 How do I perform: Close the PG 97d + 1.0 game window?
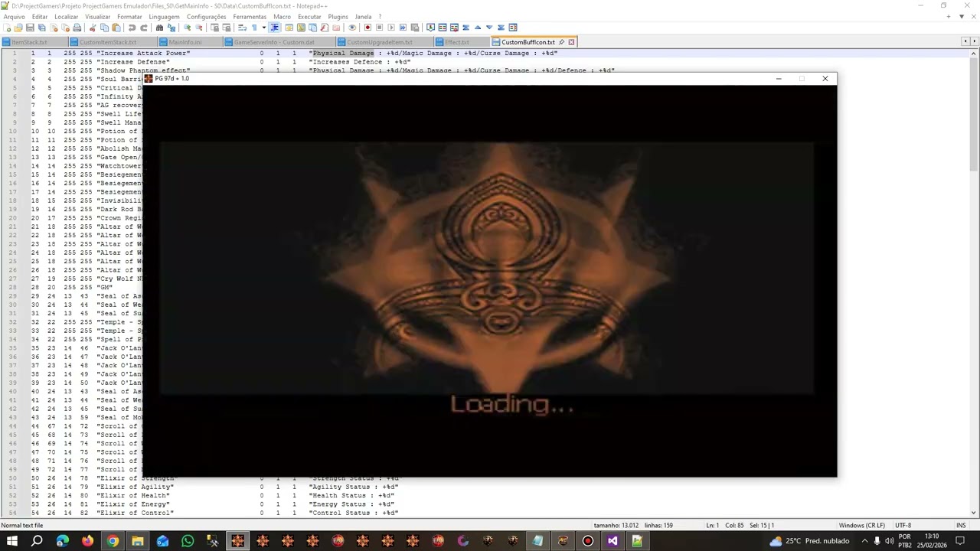(825, 79)
